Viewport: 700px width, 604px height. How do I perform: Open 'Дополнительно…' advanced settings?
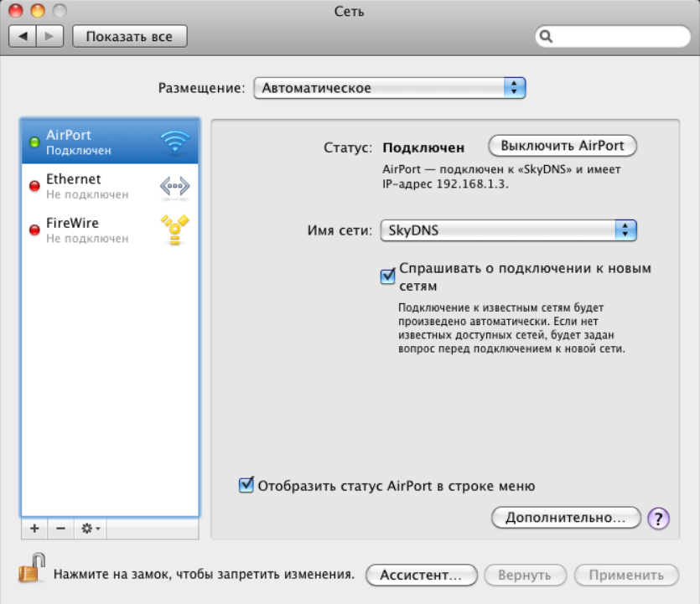click(x=566, y=518)
